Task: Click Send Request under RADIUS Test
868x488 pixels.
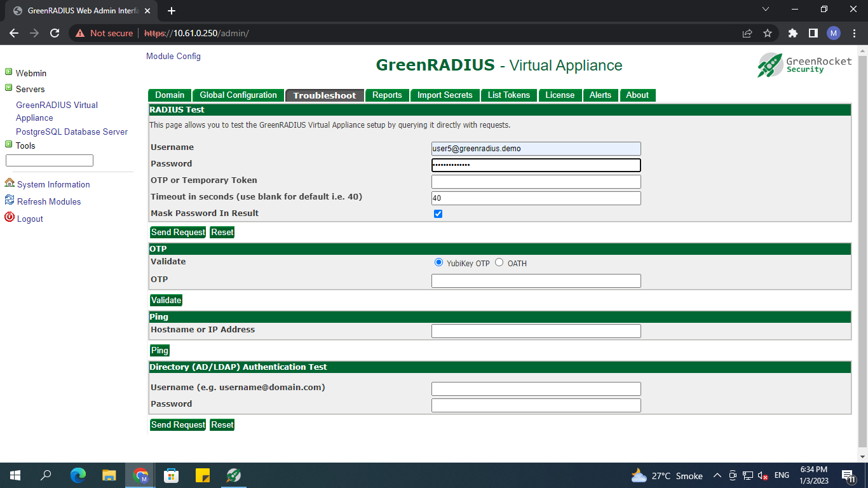Action: coord(178,233)
